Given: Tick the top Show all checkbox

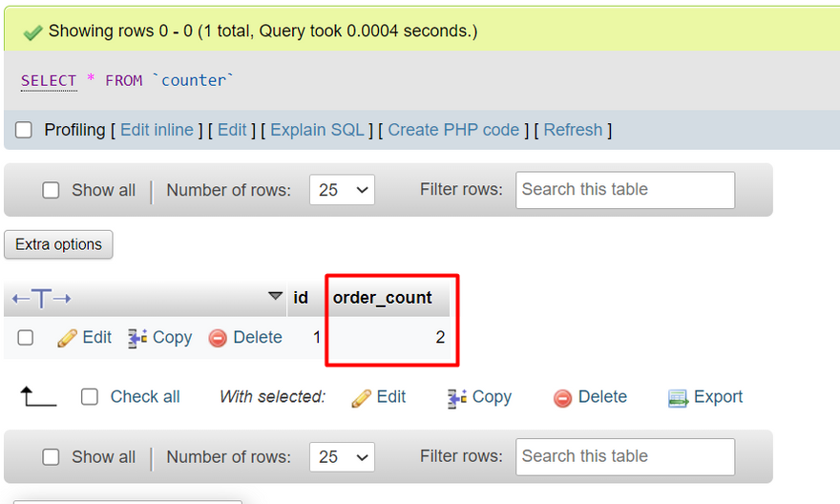Looking at the screenshot, I should click(52, 190).
